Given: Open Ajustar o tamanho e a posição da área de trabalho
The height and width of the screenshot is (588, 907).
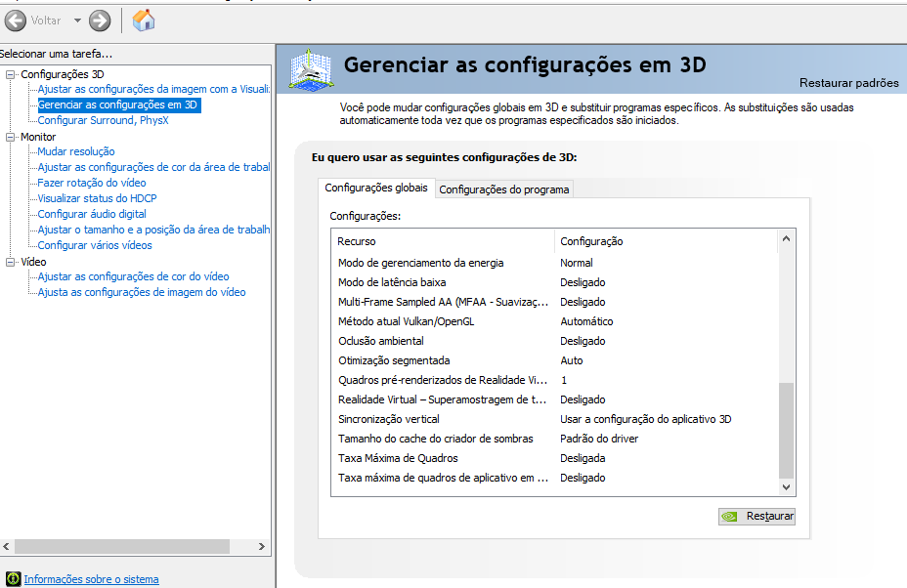Looking at the screenshot, I should pos(153,230).
